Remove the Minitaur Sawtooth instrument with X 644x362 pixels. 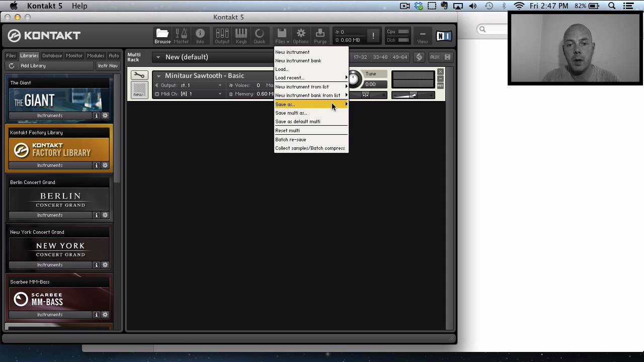(440, 72)
